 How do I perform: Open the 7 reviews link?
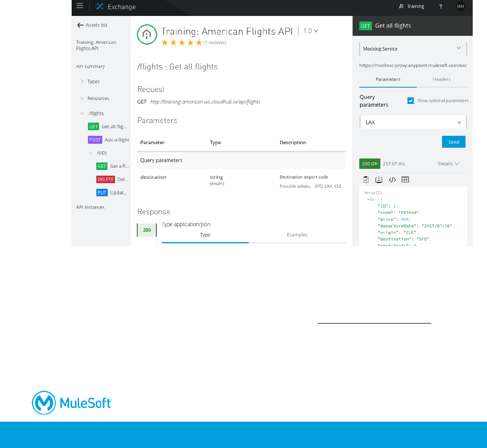tap(215, 43)
